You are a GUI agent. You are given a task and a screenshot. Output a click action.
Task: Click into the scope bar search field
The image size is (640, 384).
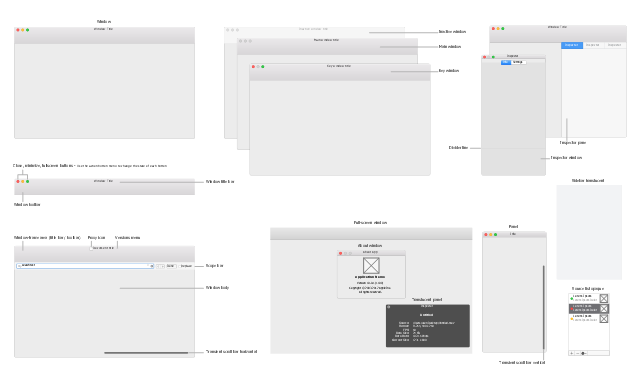(85, 266)
